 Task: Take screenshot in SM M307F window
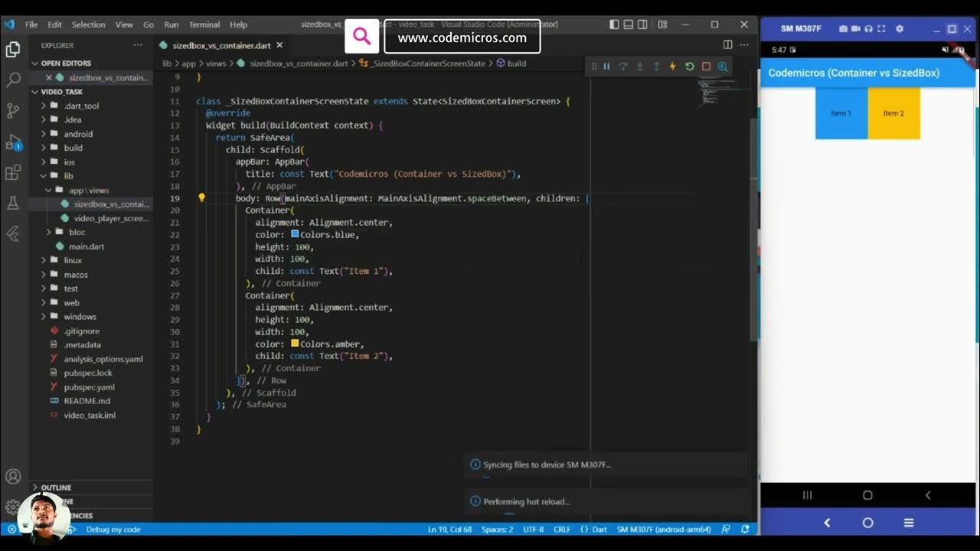[x=843, y=29]
